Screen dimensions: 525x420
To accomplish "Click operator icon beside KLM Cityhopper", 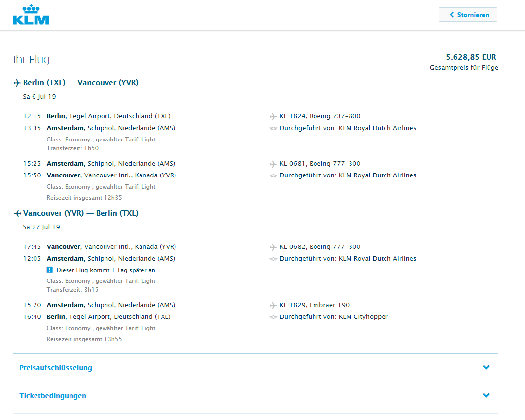I will pyautogui.click(x=273, y=317).
